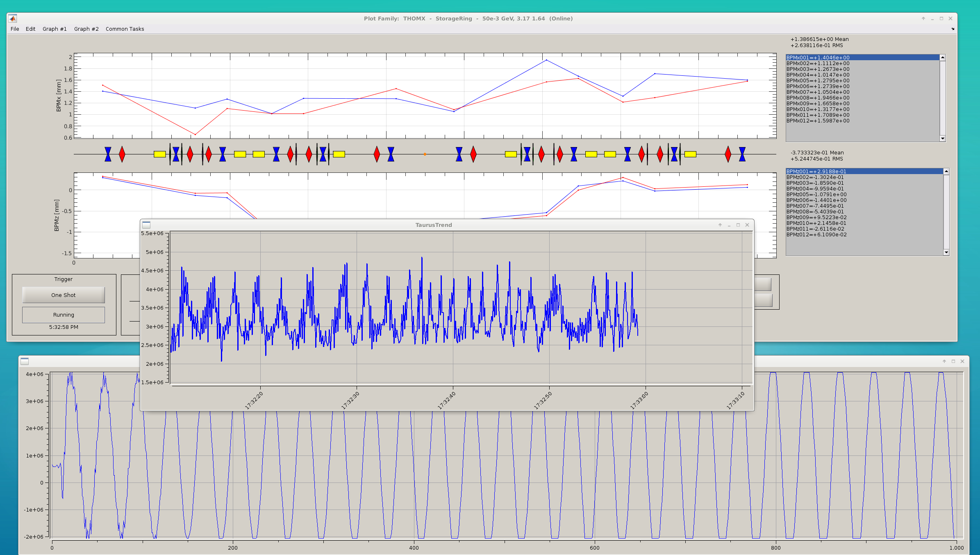Expand the Graph #2 menu
Image resolution: width=980 pixels, height=555 pixels.
coord(86,29)
